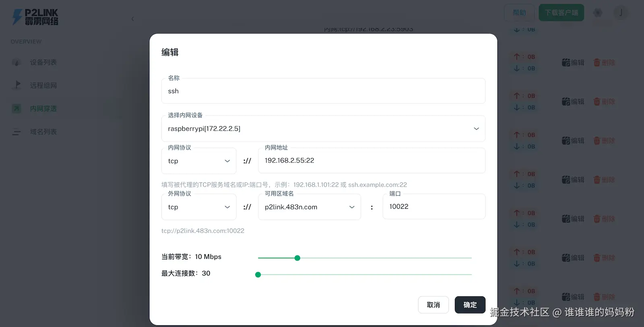This screenshot has height=327, width=644.
Task: Click the 取消 cancel button
Action: [x=433, y=305]
